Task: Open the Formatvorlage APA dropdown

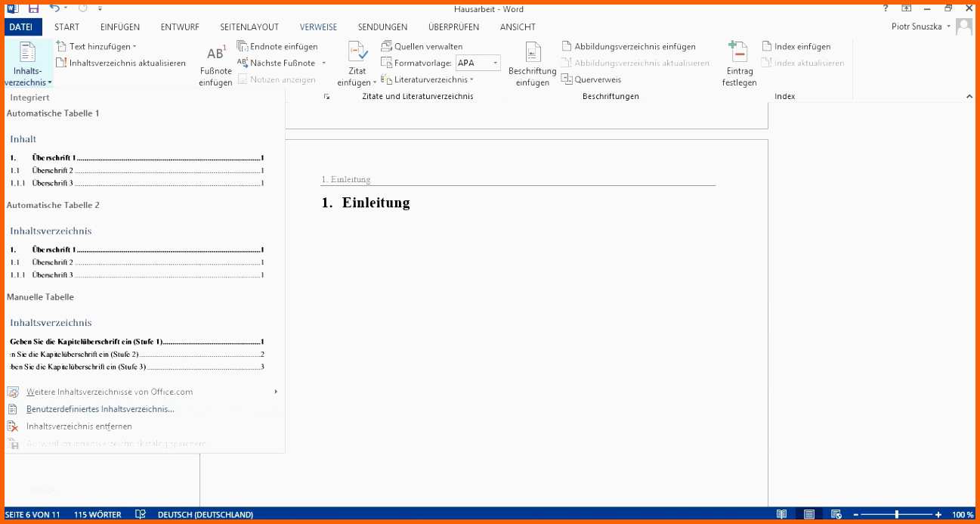Action: (496, 63)
